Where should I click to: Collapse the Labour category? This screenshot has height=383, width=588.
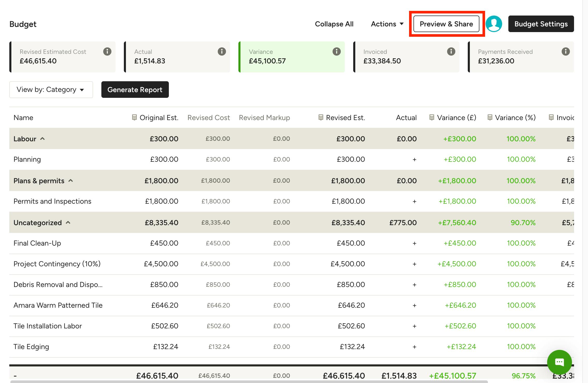(x=43, y=139)
